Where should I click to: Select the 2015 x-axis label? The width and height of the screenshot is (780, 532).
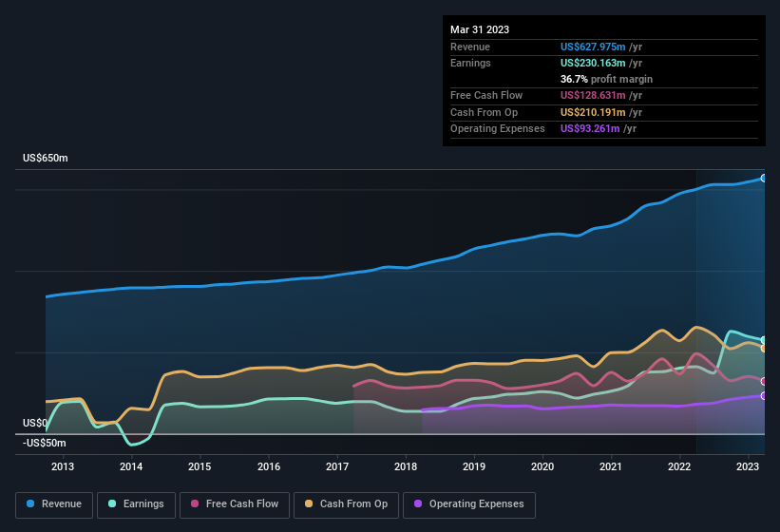[x=200, y=466]
